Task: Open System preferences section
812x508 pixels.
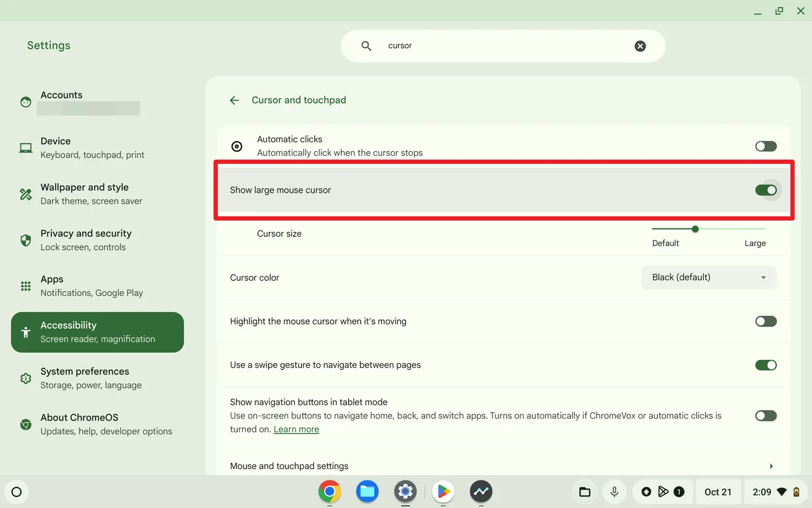Action: point(97,378)
